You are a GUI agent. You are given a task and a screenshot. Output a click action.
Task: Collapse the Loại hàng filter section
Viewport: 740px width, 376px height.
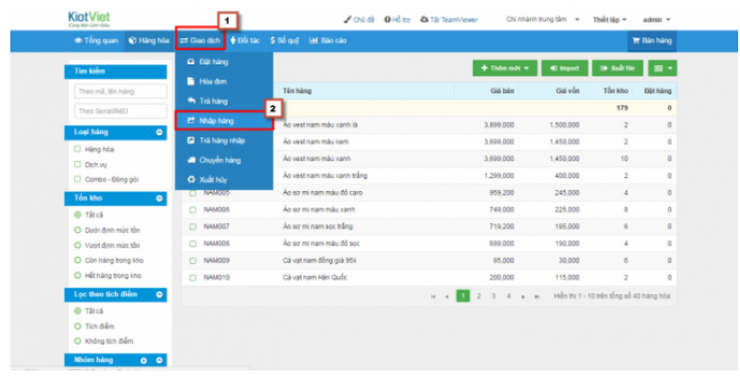click(x=159, y=133)
